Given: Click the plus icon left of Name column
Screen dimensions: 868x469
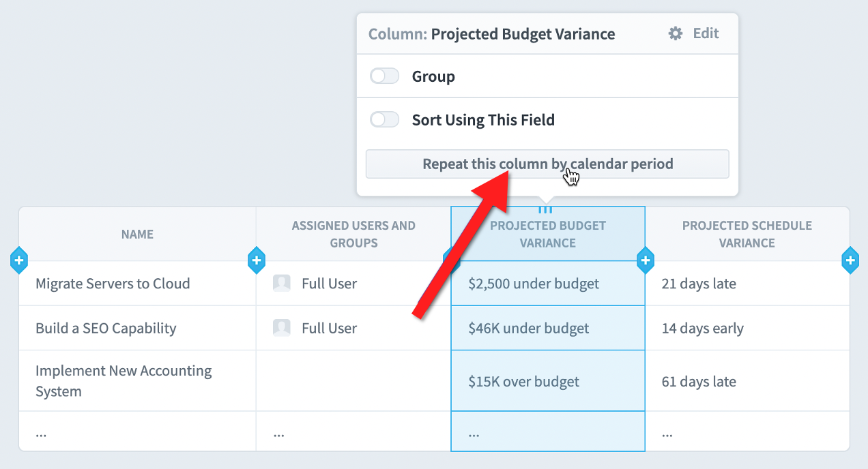Looking at the screenshot, I should [19, 260].
